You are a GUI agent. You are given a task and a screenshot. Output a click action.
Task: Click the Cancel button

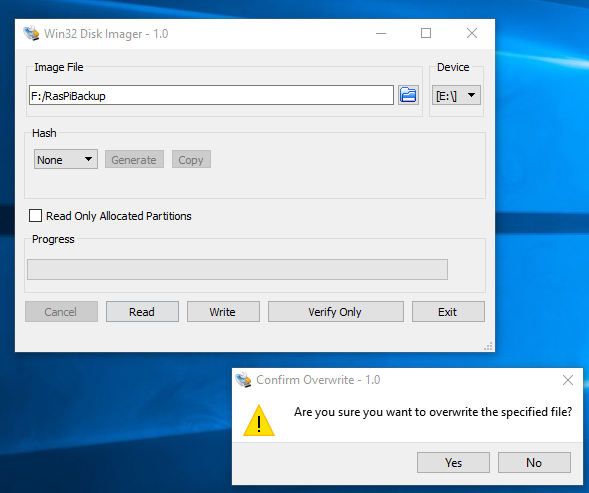tap(61, 312)
